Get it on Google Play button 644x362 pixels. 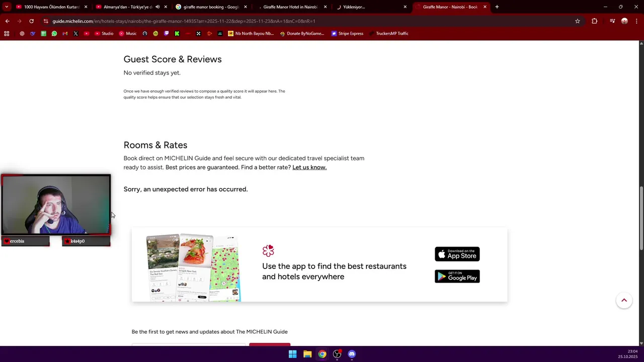[x=457, y=276]
